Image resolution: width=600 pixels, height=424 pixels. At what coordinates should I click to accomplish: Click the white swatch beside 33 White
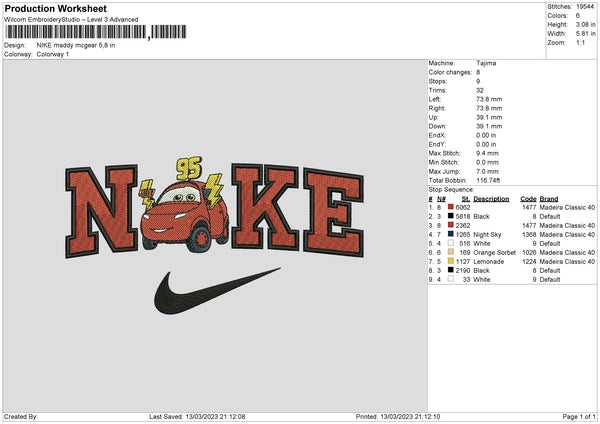[451, 279]
